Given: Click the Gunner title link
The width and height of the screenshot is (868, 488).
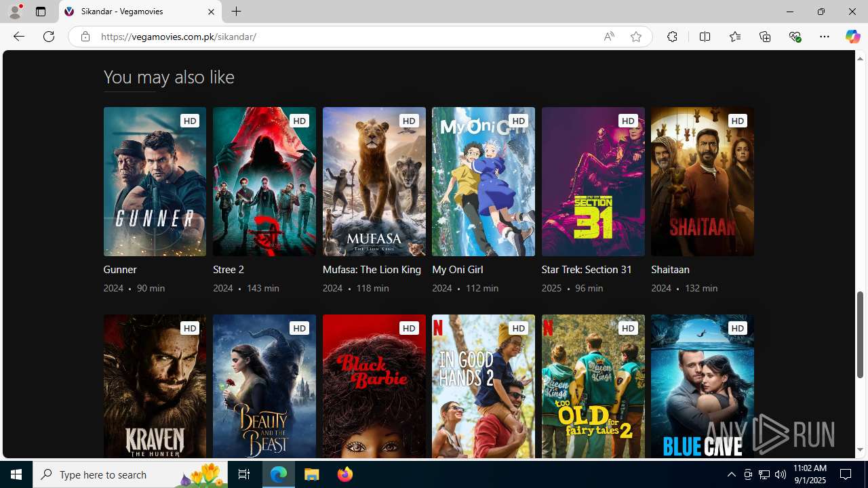Looking at the screenshot, I should (120, 270).
